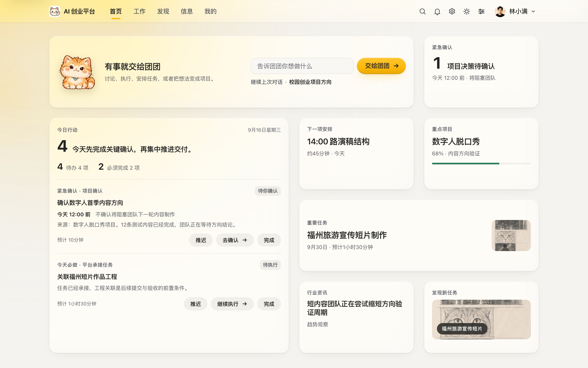Click the 继续执行 button
Viewport: 588px width, 368px height.
point(232,304)
